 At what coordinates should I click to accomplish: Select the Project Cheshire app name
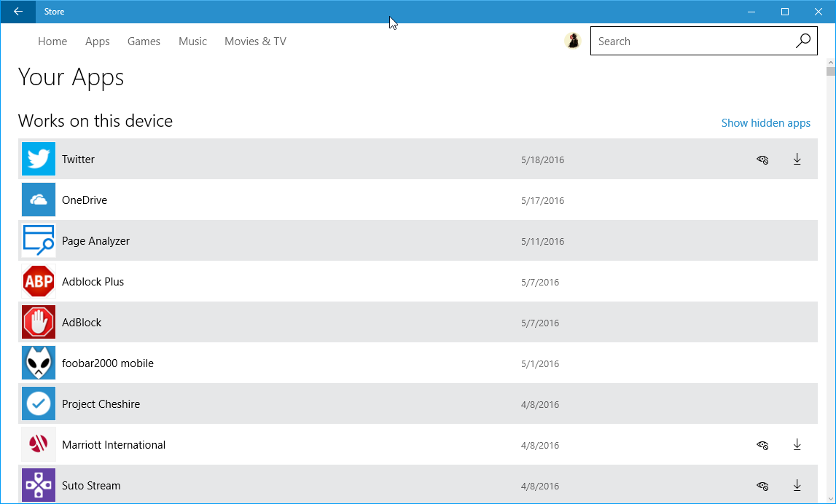[101, 403]
